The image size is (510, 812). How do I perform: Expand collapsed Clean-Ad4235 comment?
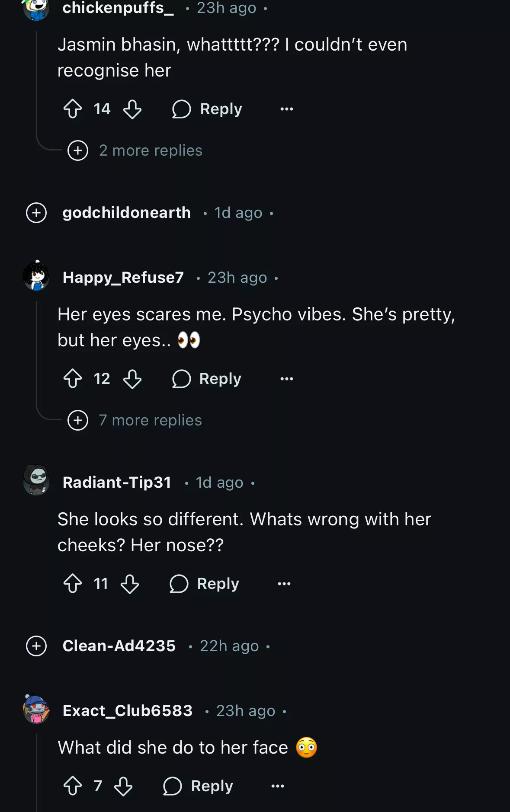tap(36, 646)
